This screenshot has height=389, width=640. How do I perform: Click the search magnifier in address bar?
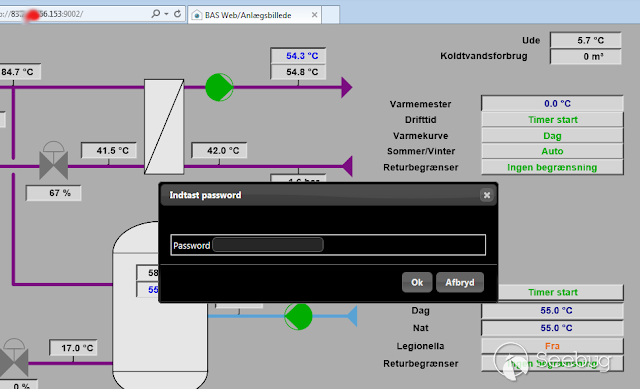pos(156,14)
